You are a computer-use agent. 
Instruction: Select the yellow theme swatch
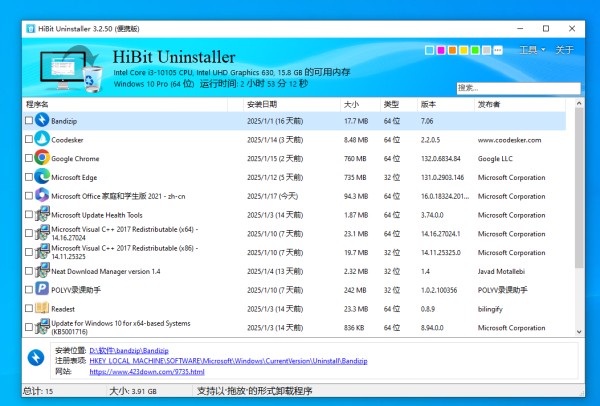click(x=464, y=50)
